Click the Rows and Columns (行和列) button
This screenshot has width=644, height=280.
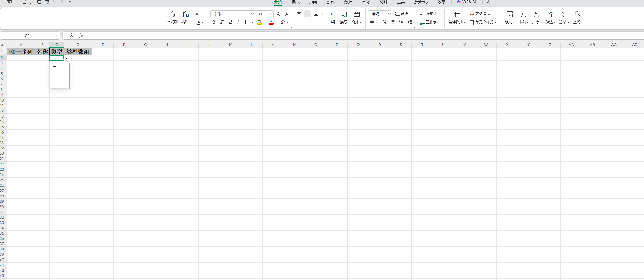(430, 14)
